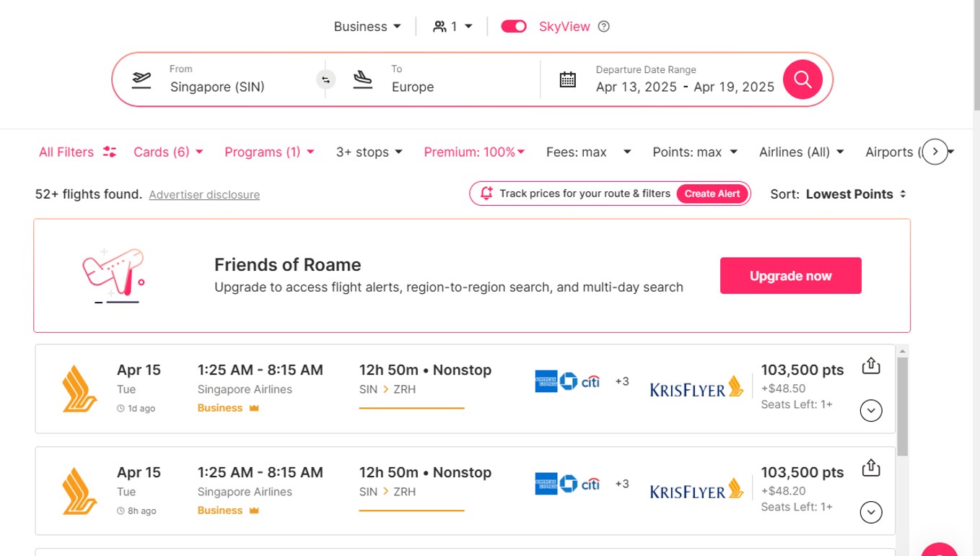
Task: Click the SkyView label
Action: point(564,27)
